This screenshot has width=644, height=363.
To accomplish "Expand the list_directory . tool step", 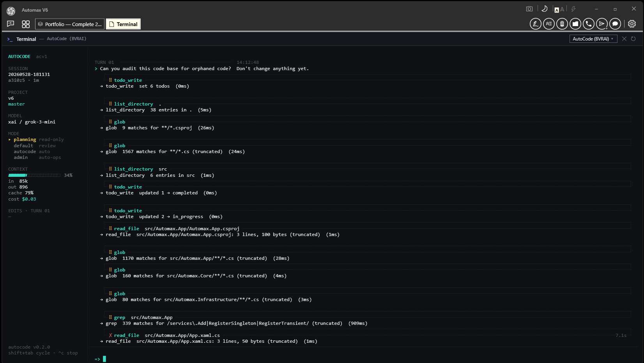I will [x=368, y=104].
